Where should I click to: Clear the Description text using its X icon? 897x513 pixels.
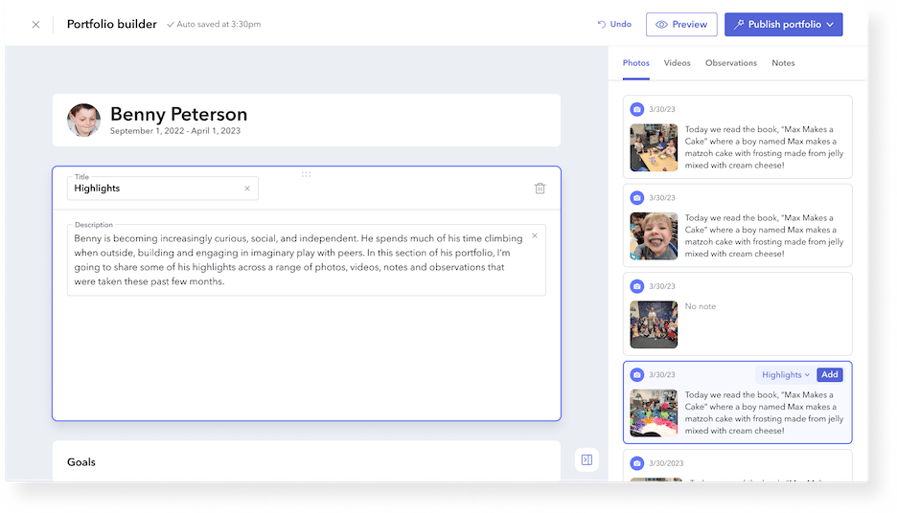click(534, 236)
